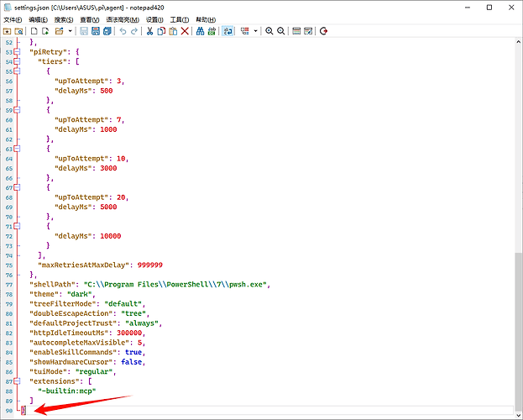The width and height of the screenshot is (523, 420).
Task: Open the 工具(T) menu
Action: [180, 19]
